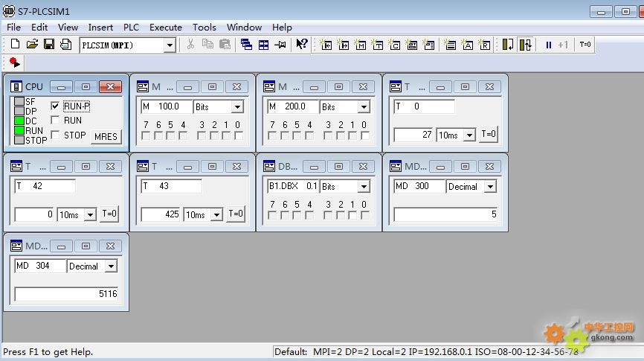
Task: Click the DB1.DBX 0.1 address field
Action: (x=293, y=186)
